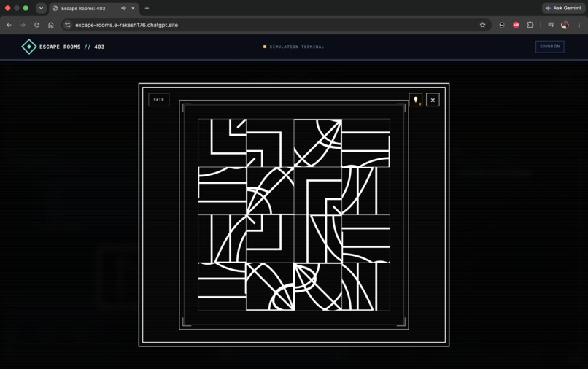Click puzzle tile in row two, column three
This screenshot has height=369, width=588.
pos(318,191)
